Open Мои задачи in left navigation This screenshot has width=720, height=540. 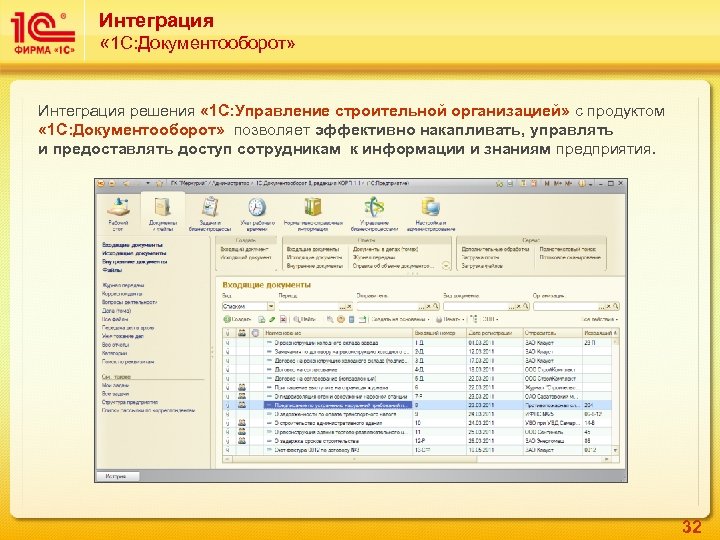coord(115,385)
